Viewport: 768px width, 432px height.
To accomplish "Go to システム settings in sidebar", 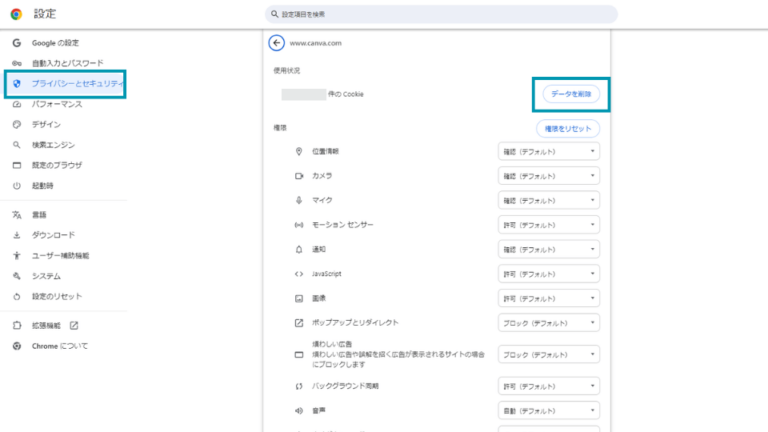I will point(46,276).
